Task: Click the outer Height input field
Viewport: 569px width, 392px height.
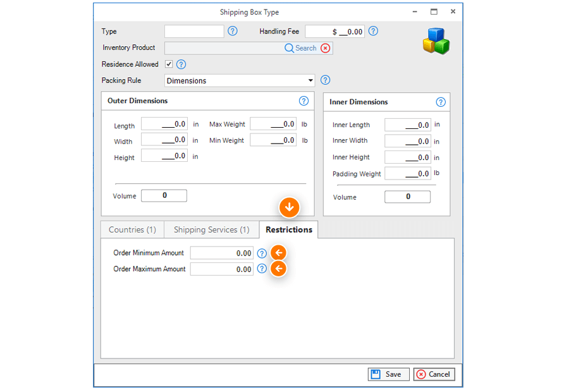Action: click(164, 156)
